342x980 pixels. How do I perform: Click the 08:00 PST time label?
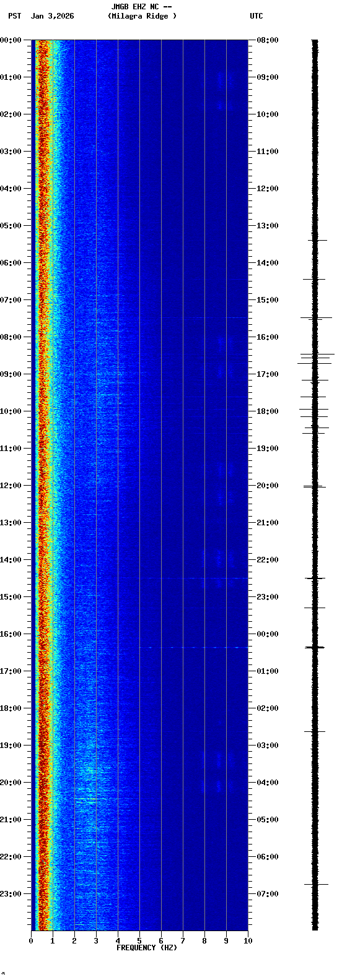pyautogui.click(x=11, y=337)
